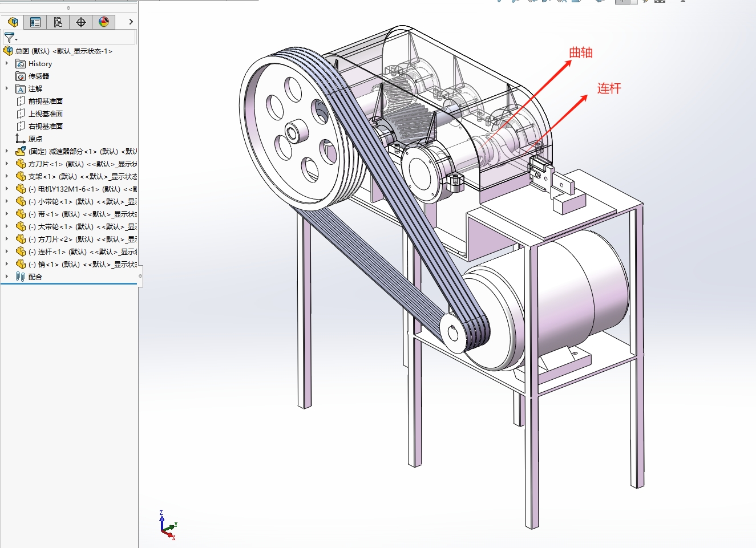
Task: Click the 连杆<1> component icon
Action: (x=21, y=252)
